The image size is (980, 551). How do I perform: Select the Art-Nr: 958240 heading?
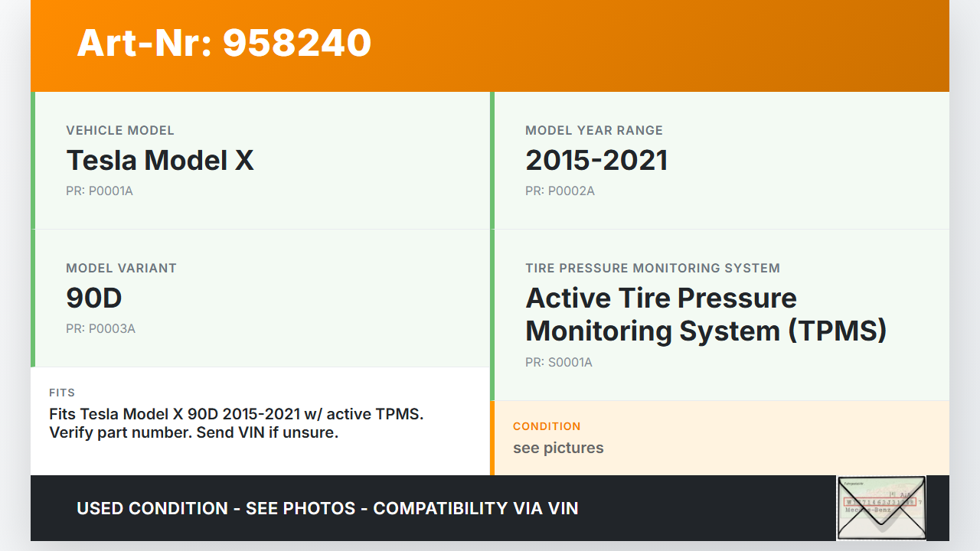click(x=224, y=43)
